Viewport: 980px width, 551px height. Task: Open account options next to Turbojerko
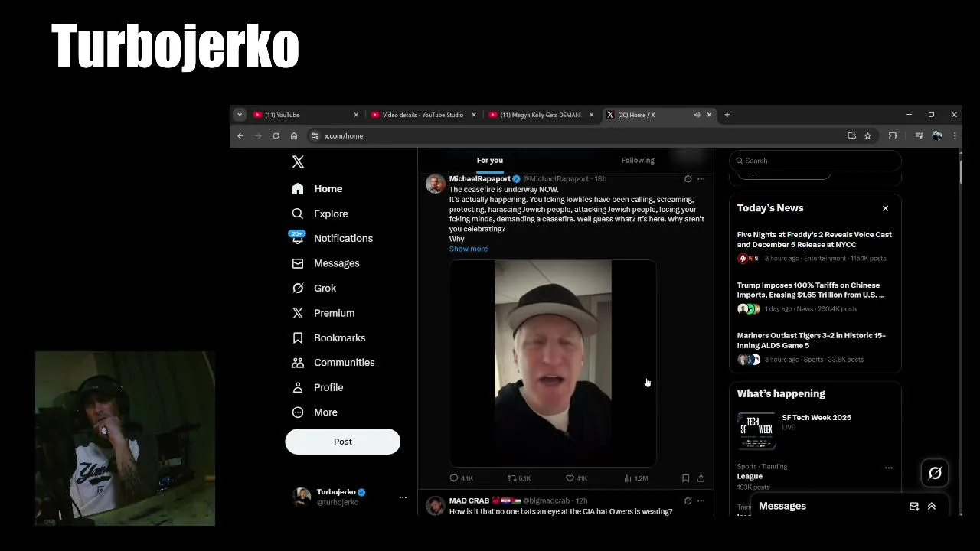[x=403, y=497]
